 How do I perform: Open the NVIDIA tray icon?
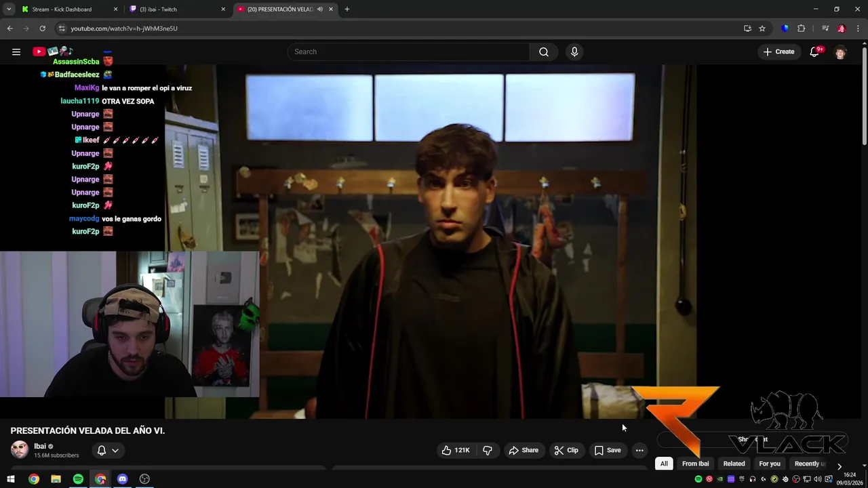(720, 479)
